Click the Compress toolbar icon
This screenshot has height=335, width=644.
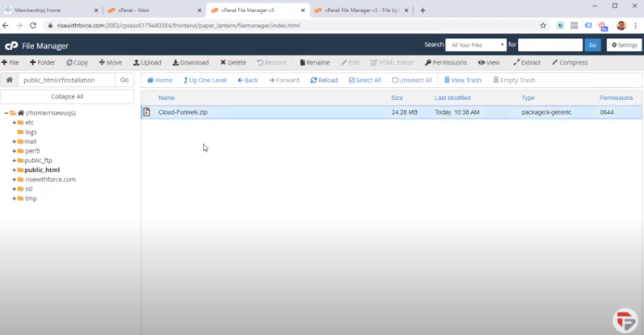pos(554,62)
